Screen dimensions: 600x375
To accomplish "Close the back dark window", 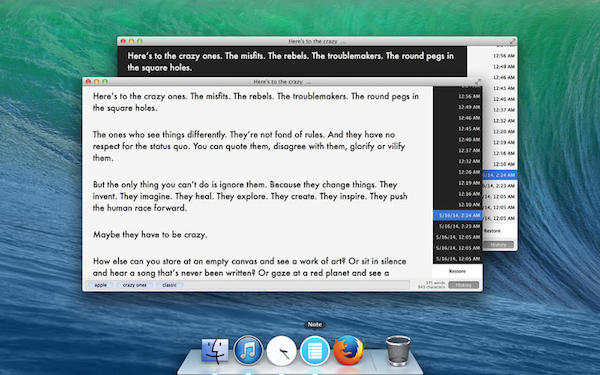I will (123, 41).
